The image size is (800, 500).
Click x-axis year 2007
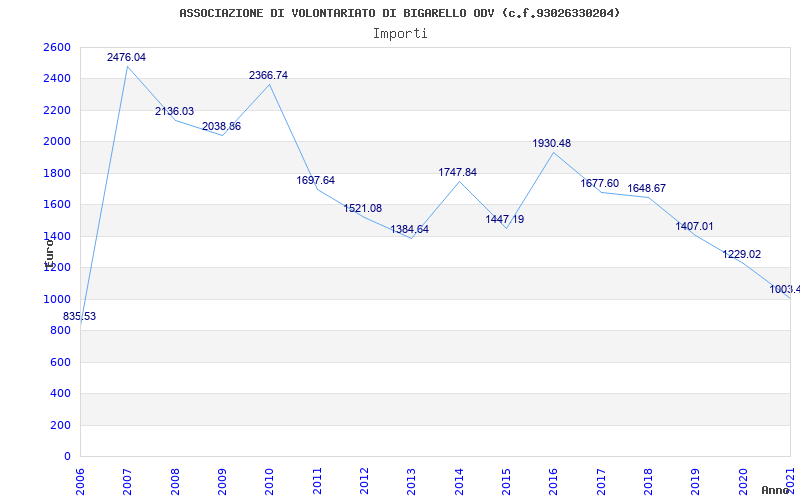[128, 481]
